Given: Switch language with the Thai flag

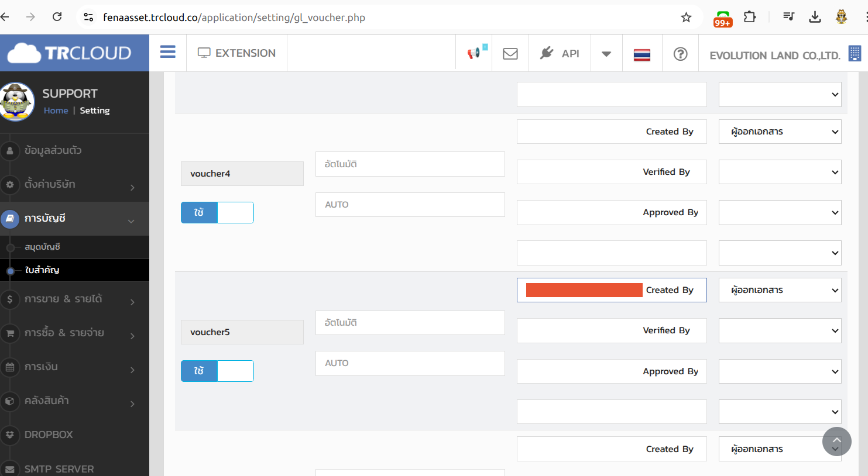Looking at the screenshot, I should coord(642,54).
